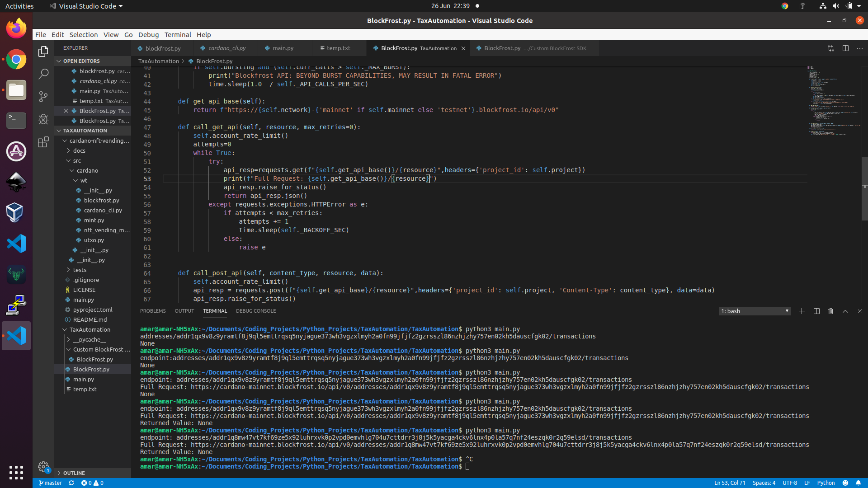Show Applications grid in the dock
Viewport: 868px width, 488px height.
[x=16, y=473]
